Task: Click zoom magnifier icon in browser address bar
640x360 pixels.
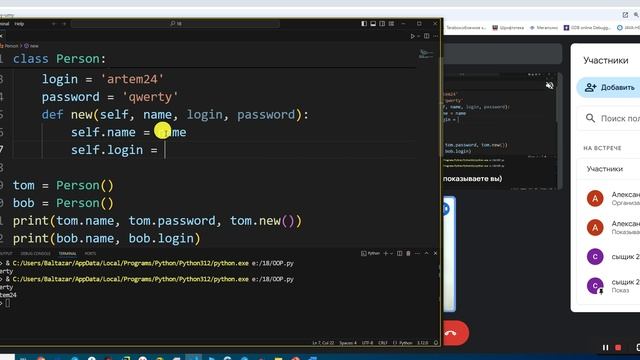Action: (x=637, y=15)
